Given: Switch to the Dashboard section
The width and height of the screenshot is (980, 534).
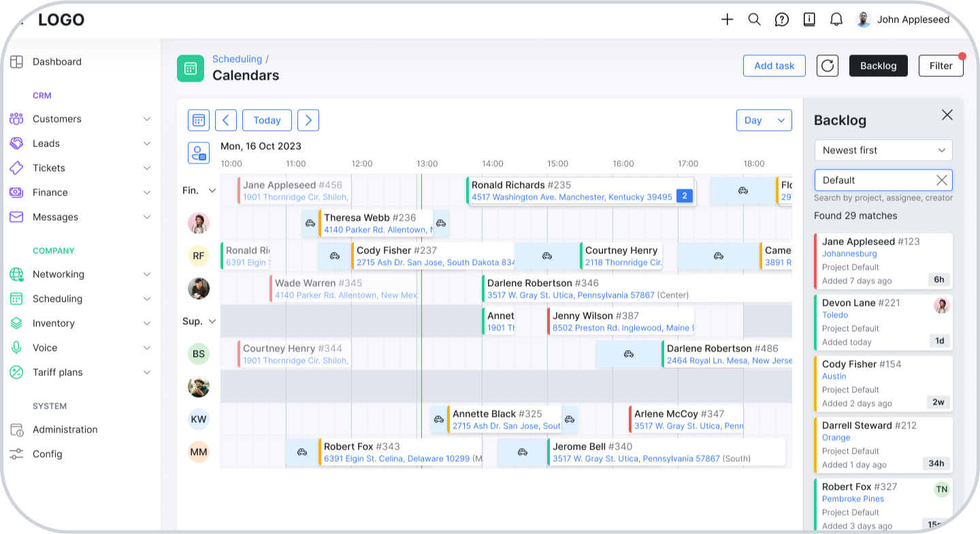Looking at the screenshot, I should [x=56, y=61].
